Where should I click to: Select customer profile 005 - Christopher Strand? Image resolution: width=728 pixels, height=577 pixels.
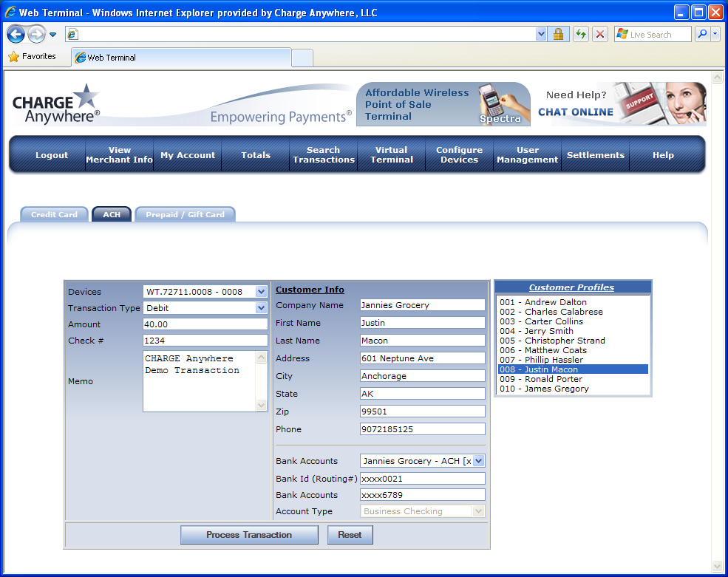click(x=552, y=341)
